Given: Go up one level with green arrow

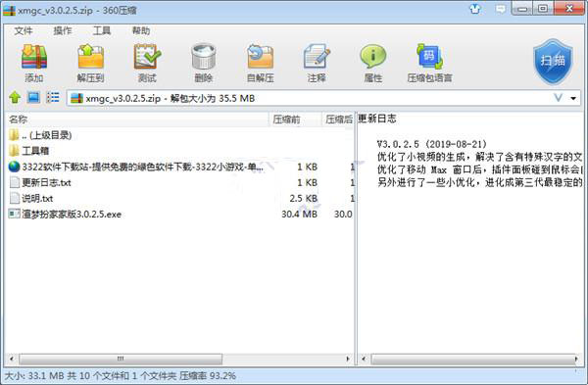Looking at the screenshot, I should (x=15, y=98).
